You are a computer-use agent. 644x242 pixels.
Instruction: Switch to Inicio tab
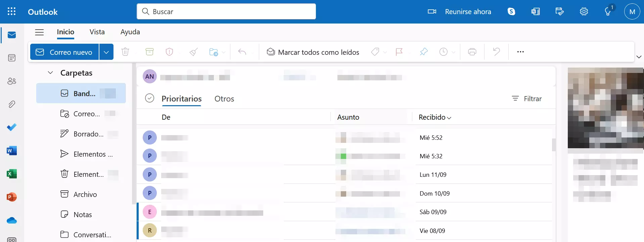coord(65,32)
